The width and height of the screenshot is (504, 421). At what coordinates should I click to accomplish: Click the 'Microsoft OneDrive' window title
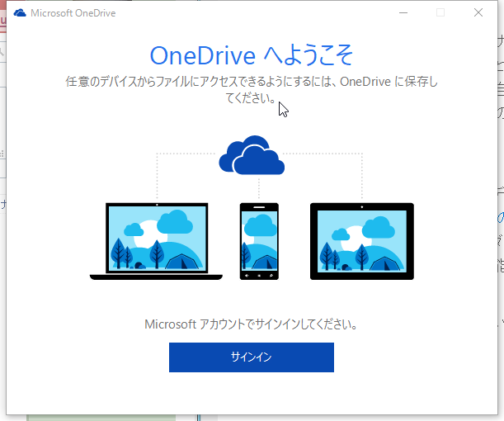[x=73, y=13]
